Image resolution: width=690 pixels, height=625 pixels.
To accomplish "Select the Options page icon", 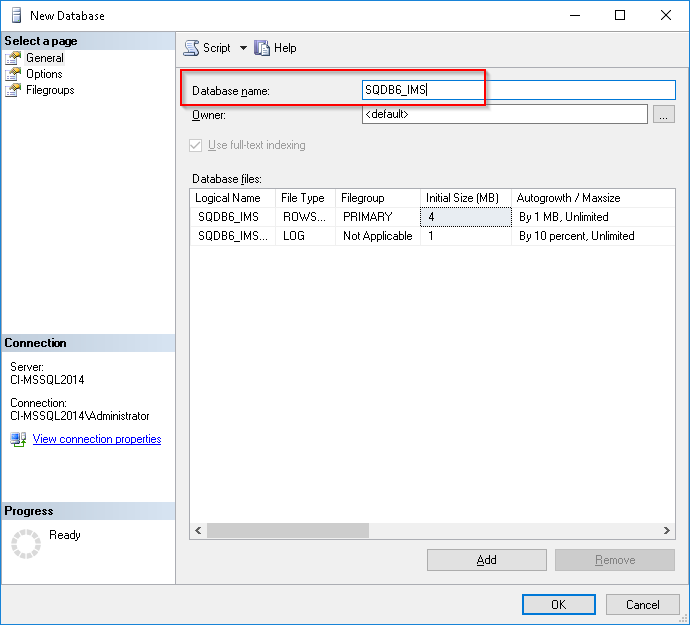I will (x=13, y=74).
